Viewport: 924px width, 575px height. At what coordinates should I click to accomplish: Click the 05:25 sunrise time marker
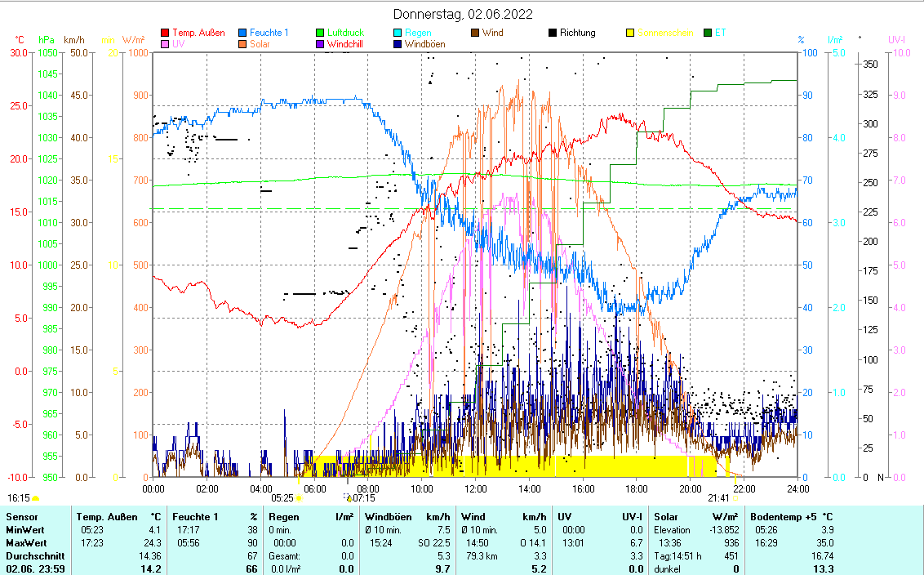pos(282,497)
